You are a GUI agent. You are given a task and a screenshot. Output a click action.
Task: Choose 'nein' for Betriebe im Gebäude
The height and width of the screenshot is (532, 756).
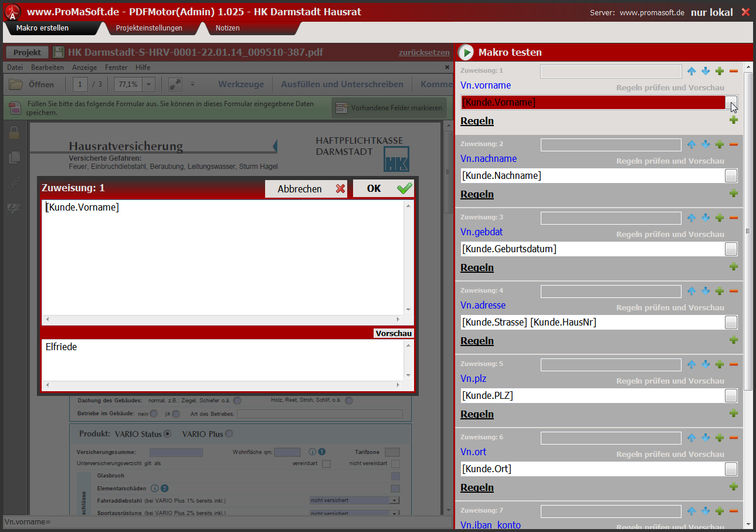point(154,414)
